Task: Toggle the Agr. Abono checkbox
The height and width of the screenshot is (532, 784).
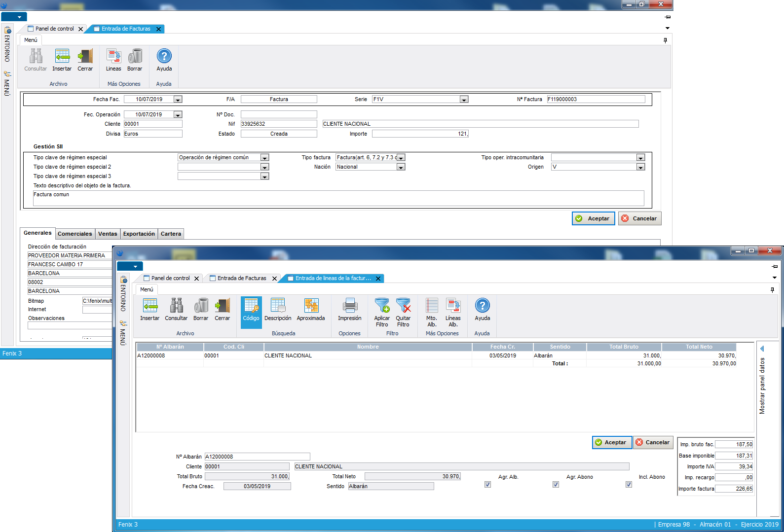Action: (556, 484)
